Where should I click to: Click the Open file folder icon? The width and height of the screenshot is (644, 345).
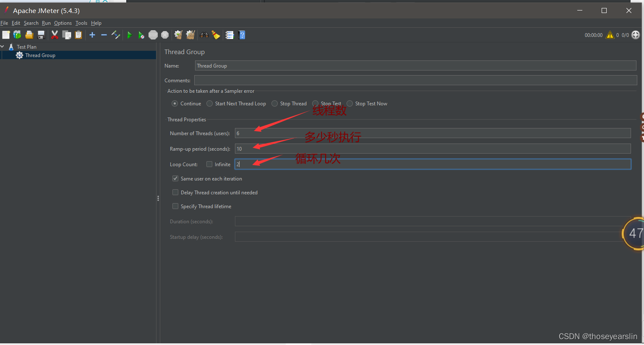click(29, 35)
